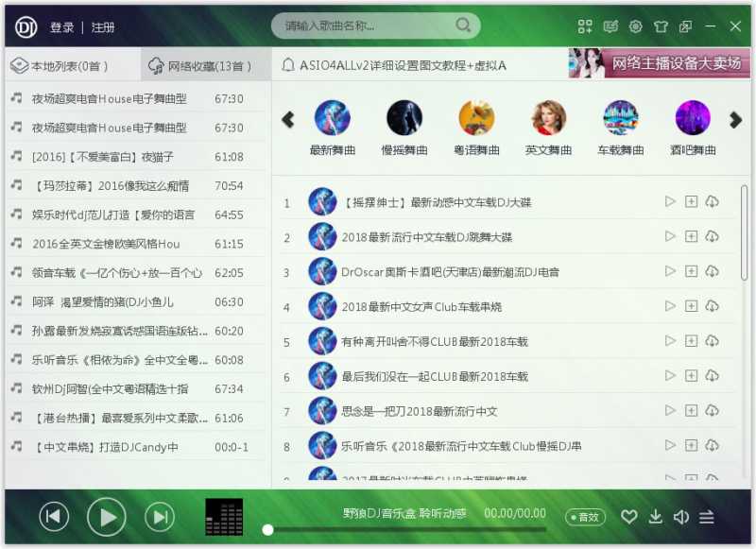This screenshot has height=549, width=756.
Task: Favorite the current song with the heart icon
Action: (629, 517)
